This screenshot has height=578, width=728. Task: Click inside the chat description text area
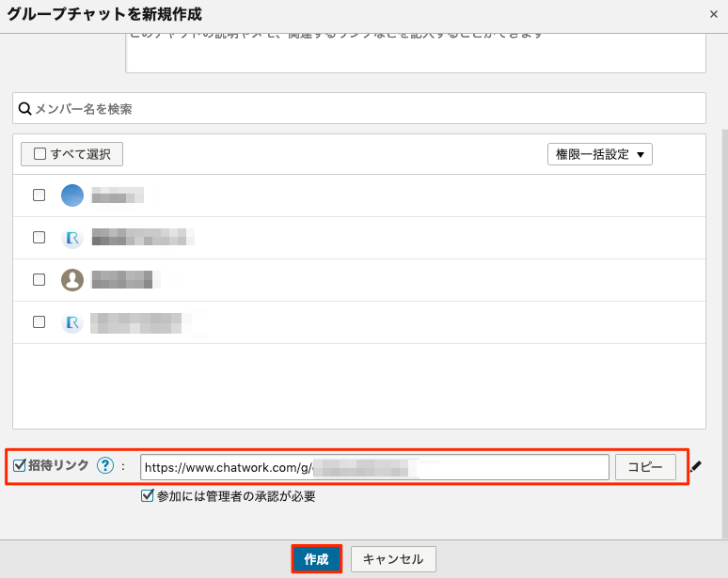pyautogui.click(x=416, y=55)
